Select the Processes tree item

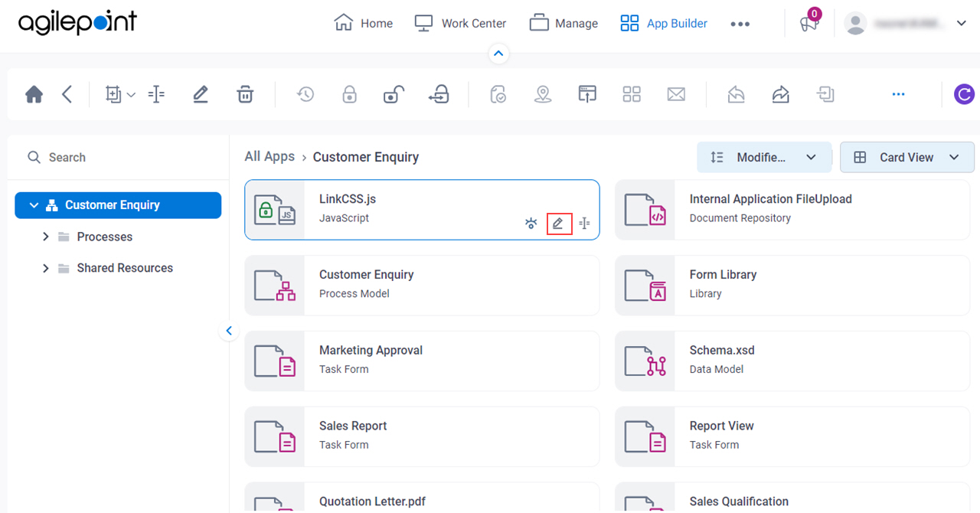point(105,237)
